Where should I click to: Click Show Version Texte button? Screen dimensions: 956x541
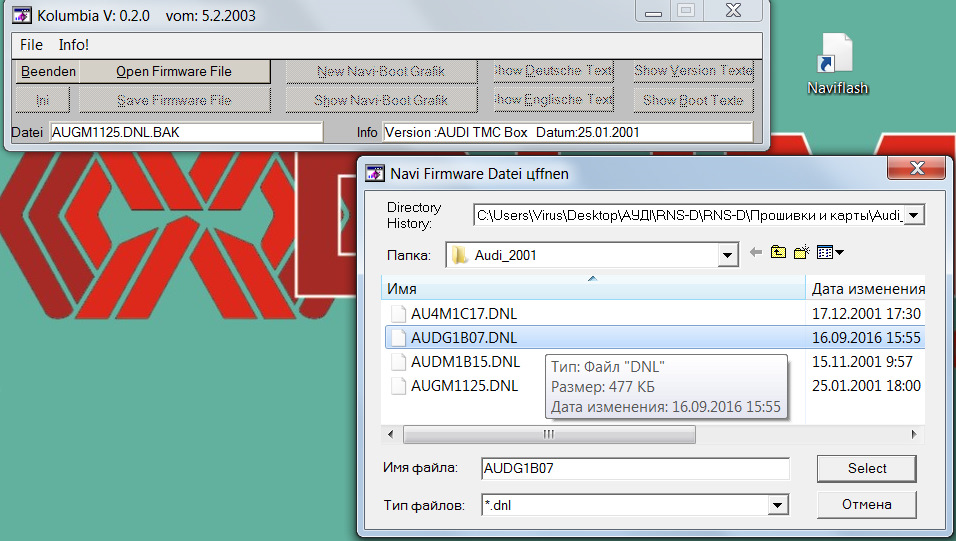point(694,71)
